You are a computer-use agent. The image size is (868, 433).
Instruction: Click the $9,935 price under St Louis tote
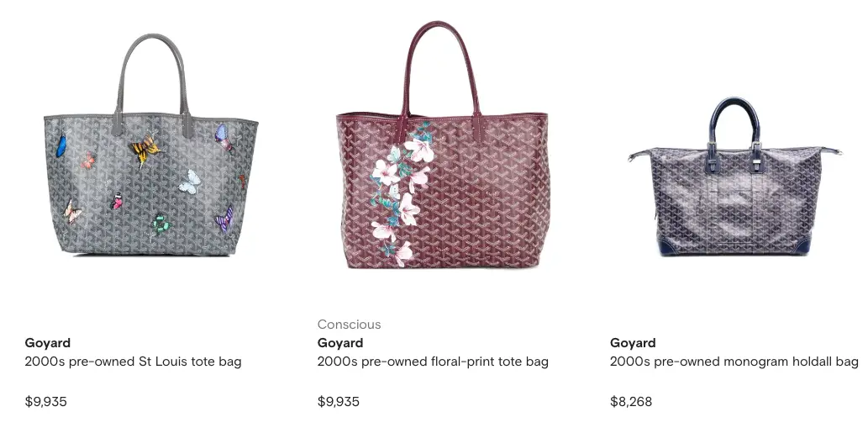point(46,401)
